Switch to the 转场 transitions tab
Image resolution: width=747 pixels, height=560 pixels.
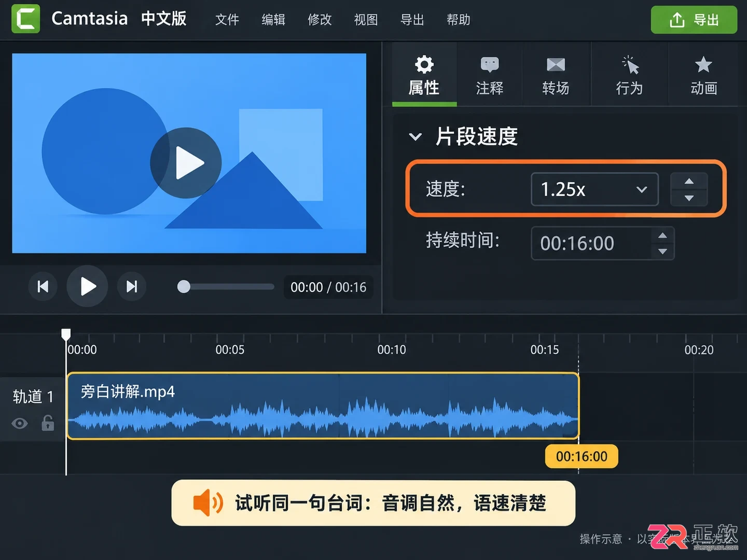pyautogui.click(x=556, y=75)
